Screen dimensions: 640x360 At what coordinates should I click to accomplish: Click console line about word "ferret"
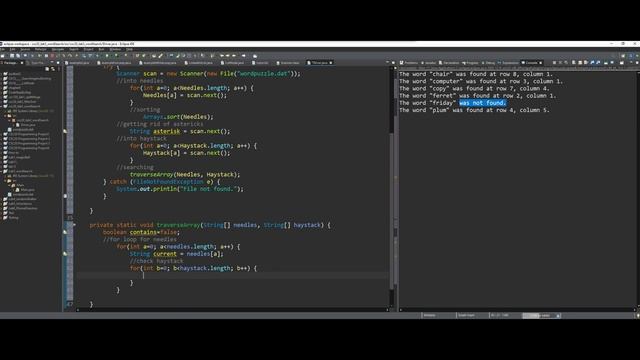[x=478, y=96]
